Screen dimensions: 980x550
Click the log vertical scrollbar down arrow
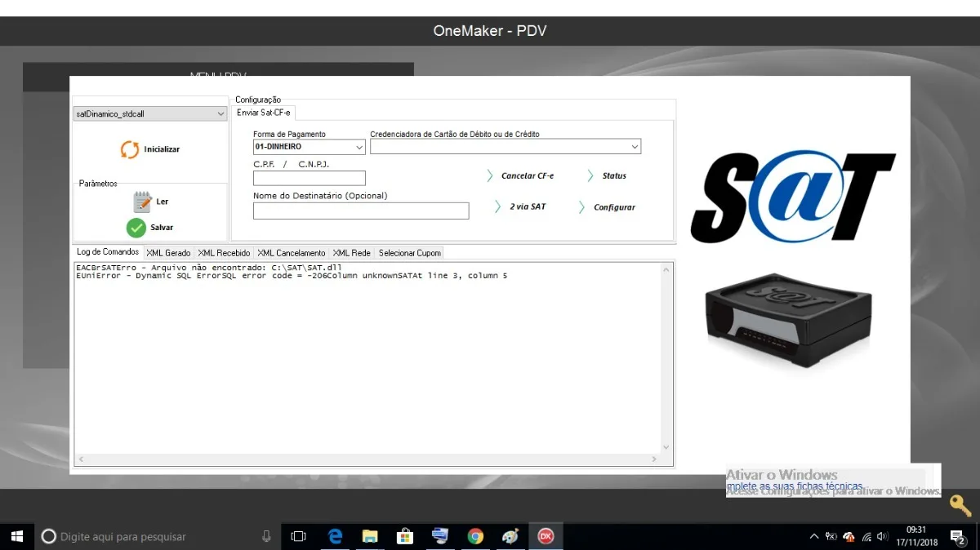666,448
